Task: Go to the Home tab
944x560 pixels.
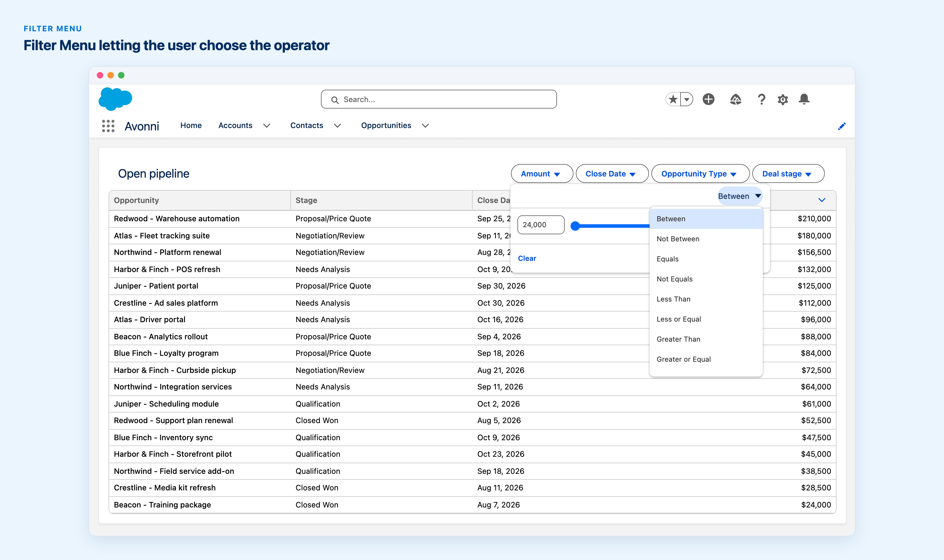Action: (191, 125)
